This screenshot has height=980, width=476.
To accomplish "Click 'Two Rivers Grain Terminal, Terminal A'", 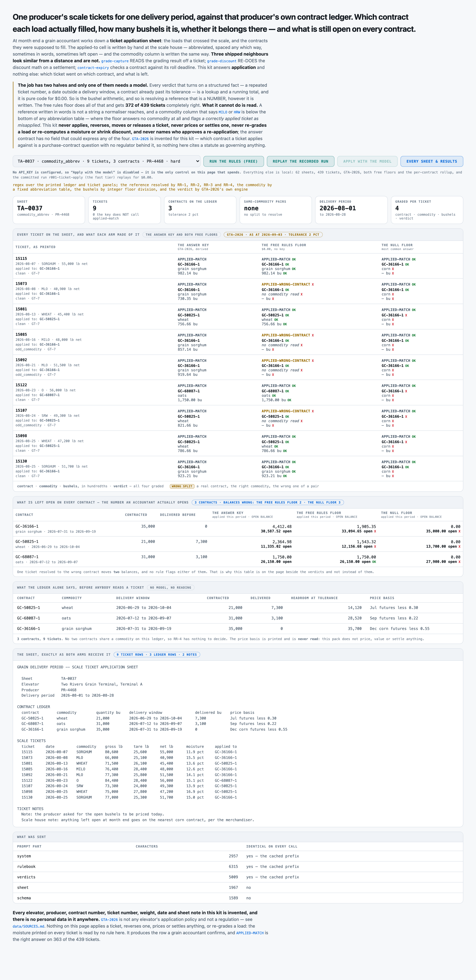I will click(x=102, y=684).
